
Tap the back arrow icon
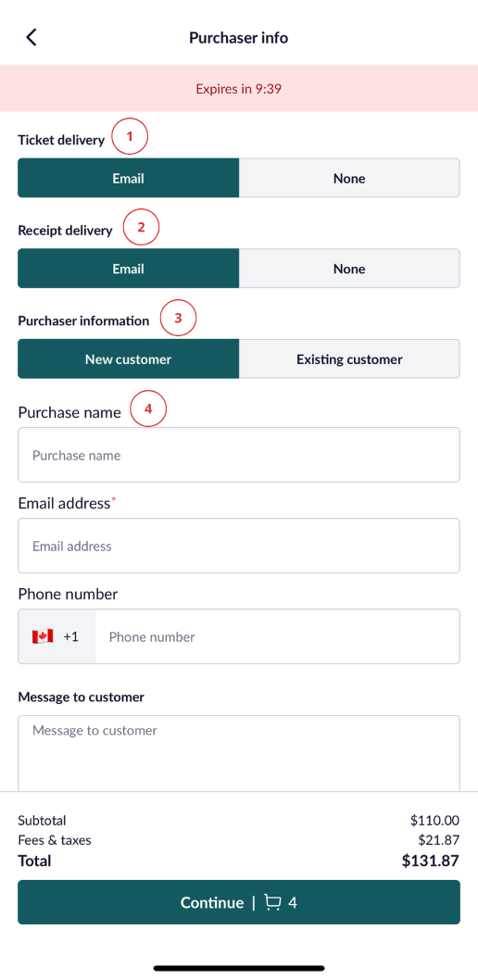pyautogui.click(x=31, y=37)
